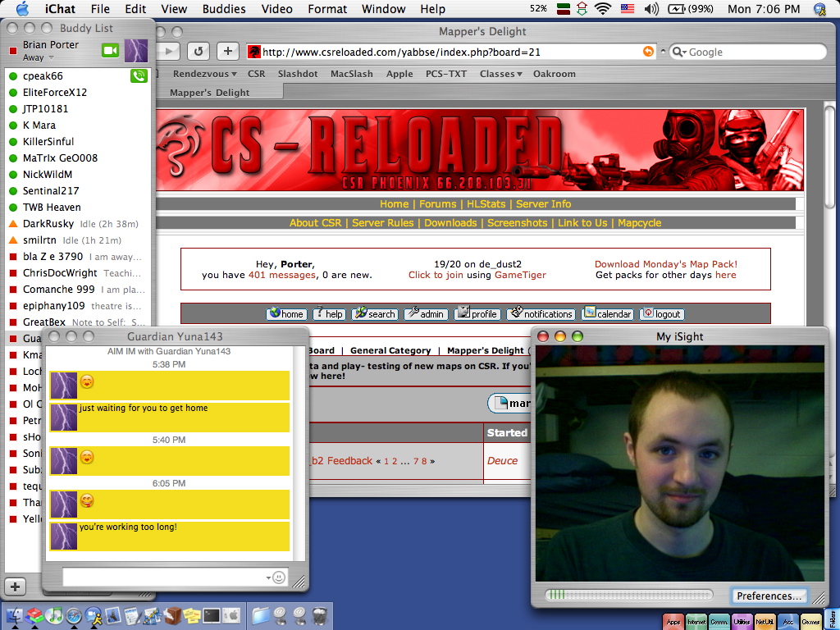This screenshot has height=630, width=840.
Task: Expand the Rendezvous bookmarks menu
Action: [x=204, y=74]
